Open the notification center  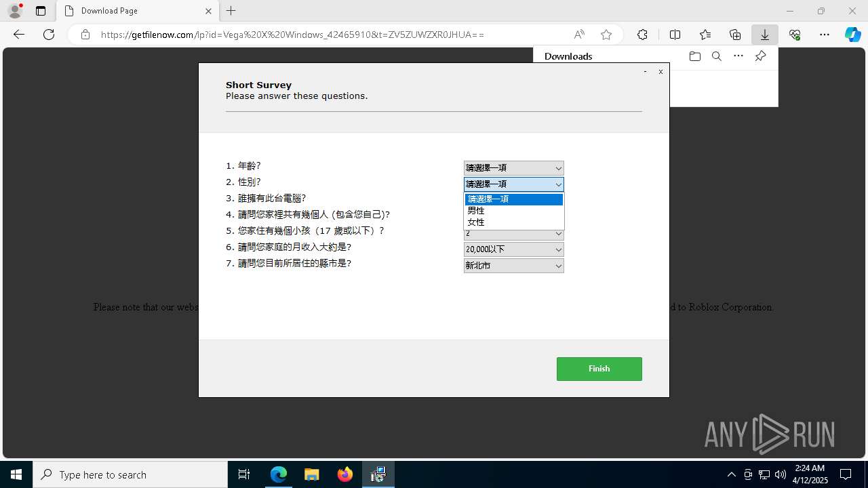[x=846, y=474]
